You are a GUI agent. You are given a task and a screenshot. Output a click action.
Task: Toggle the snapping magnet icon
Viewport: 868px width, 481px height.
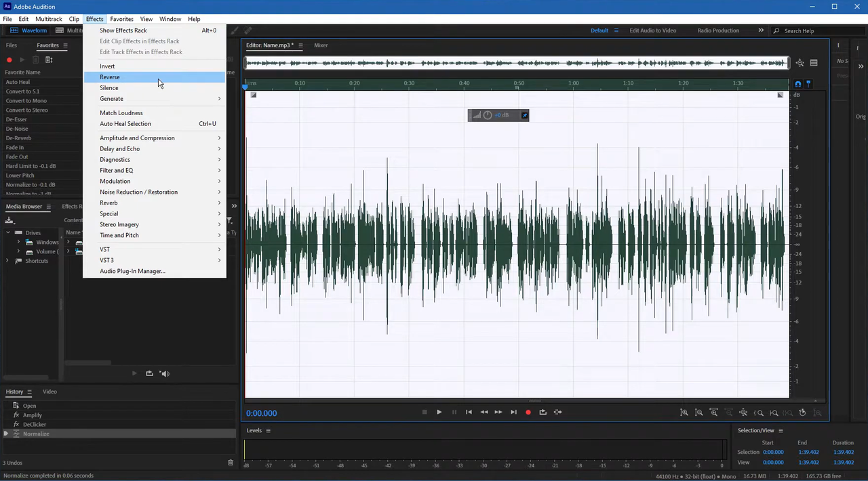[797, 84]
